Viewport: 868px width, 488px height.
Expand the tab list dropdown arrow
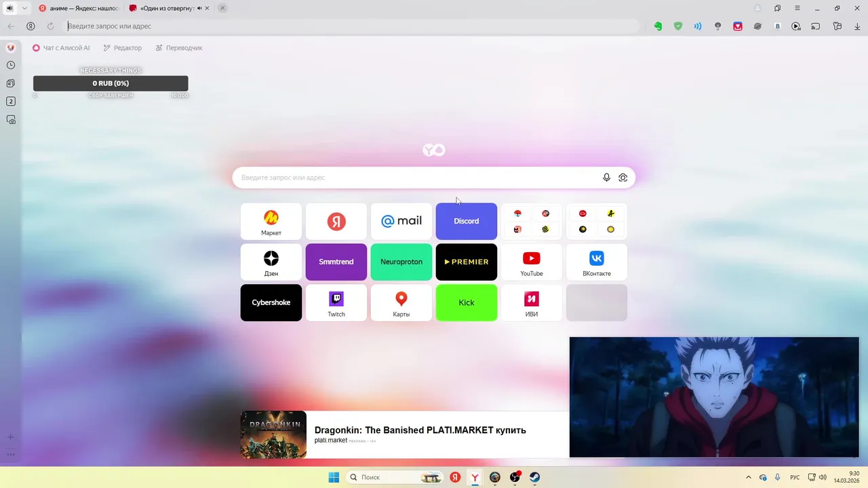(24, 8)
